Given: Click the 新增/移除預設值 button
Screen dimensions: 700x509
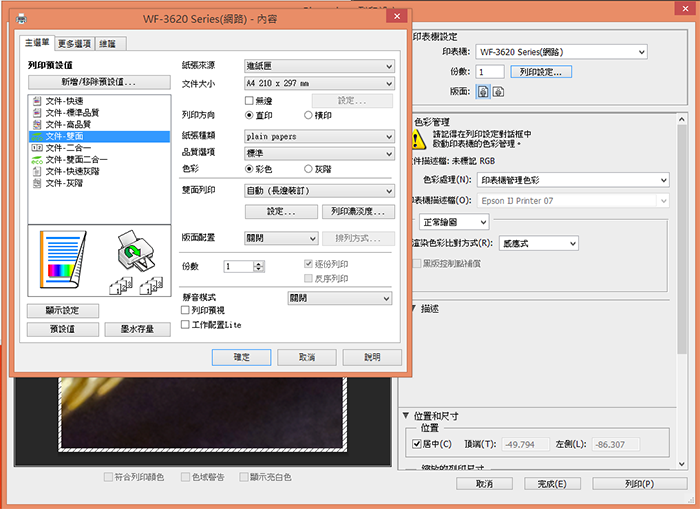Looking at the screenshot, I should point(99,82).
